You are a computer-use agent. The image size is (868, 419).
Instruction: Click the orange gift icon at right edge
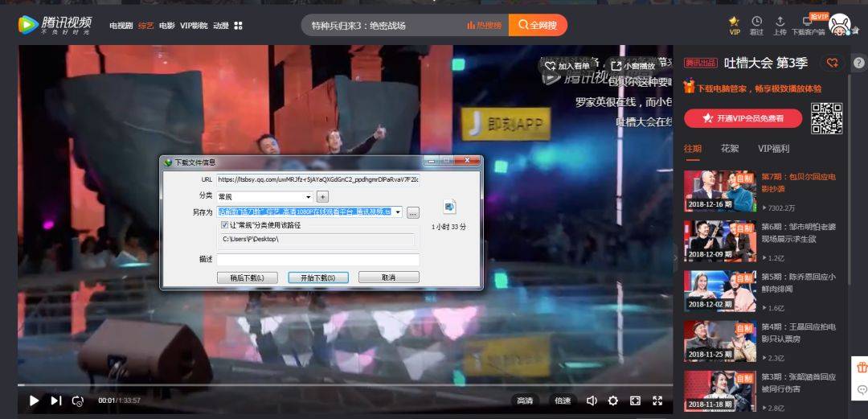(862, 367)
